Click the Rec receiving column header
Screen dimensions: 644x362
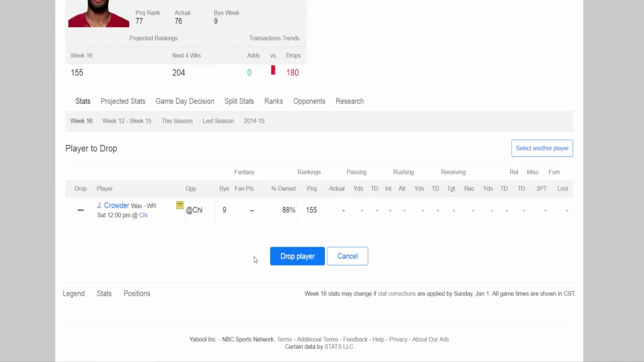pyautogui.click(x=469, y=189)
